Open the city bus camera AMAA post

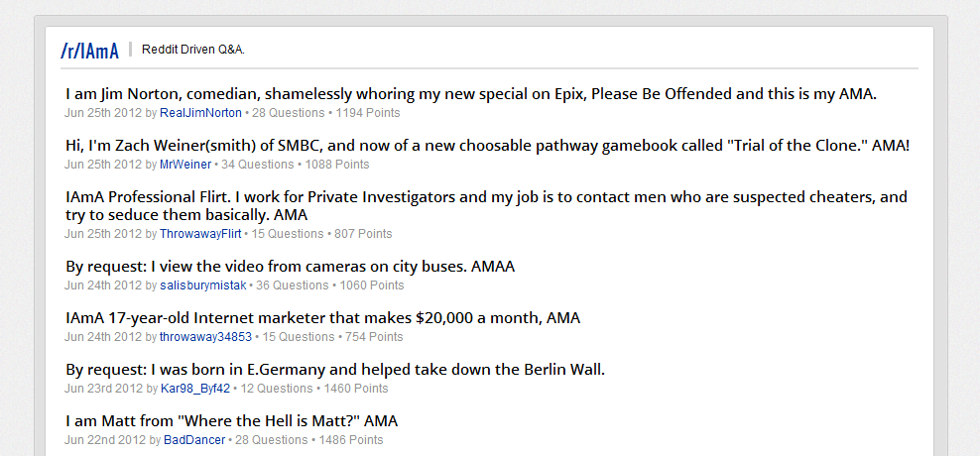point(290,267)
